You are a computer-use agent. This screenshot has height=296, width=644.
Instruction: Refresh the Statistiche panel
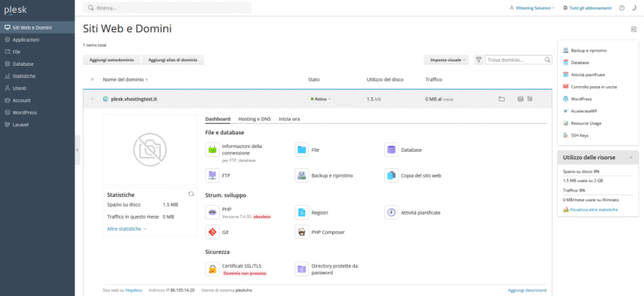pyautogui.click(x=191, y=194)
